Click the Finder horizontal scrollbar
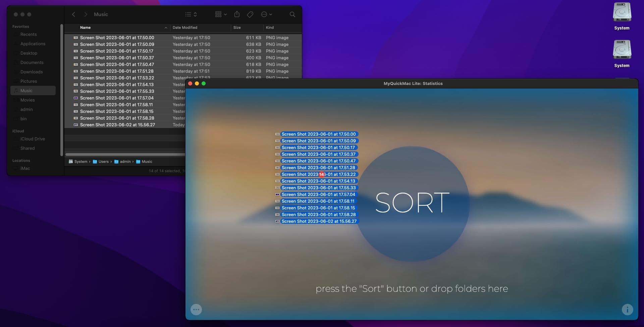Screen dimensions: 644x327 125,154
